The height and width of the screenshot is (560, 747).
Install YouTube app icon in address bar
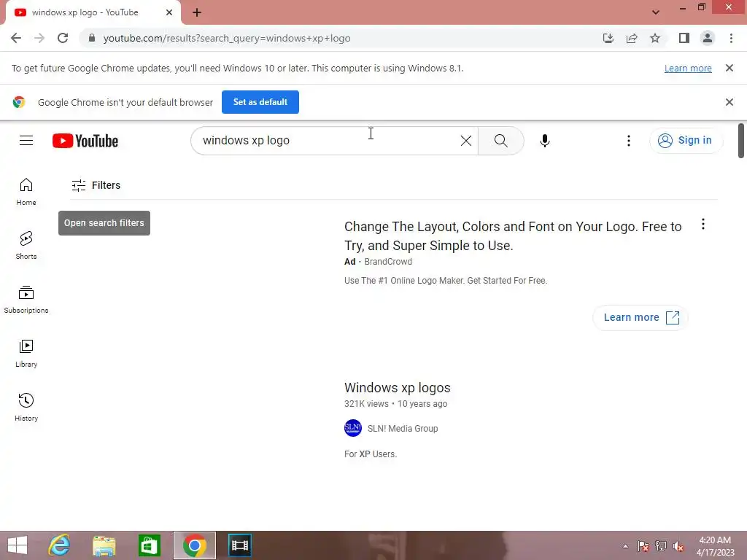pos(608,38)
